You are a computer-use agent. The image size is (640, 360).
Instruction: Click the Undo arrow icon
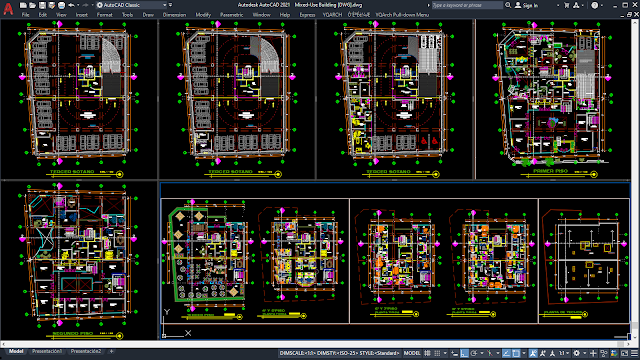coord(71,5)
